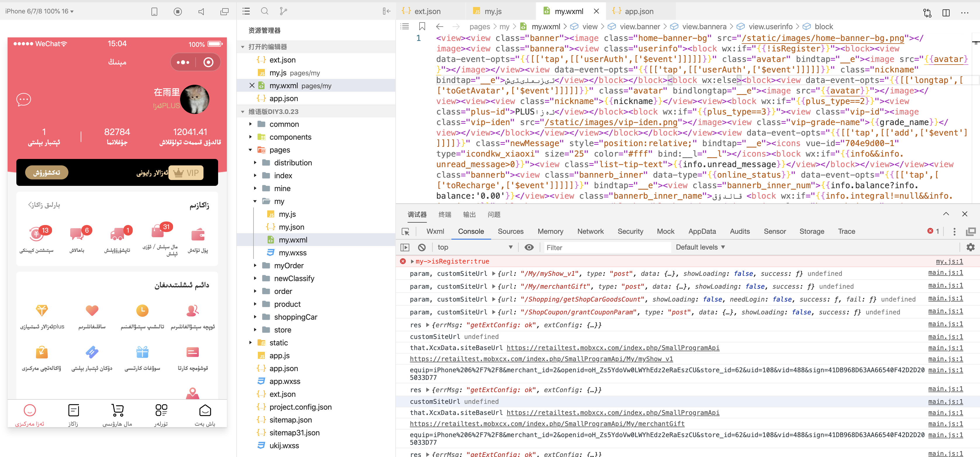980x457 pixels.
Task: Toggle console sidebar panel button
Action: tap(405, 247)
